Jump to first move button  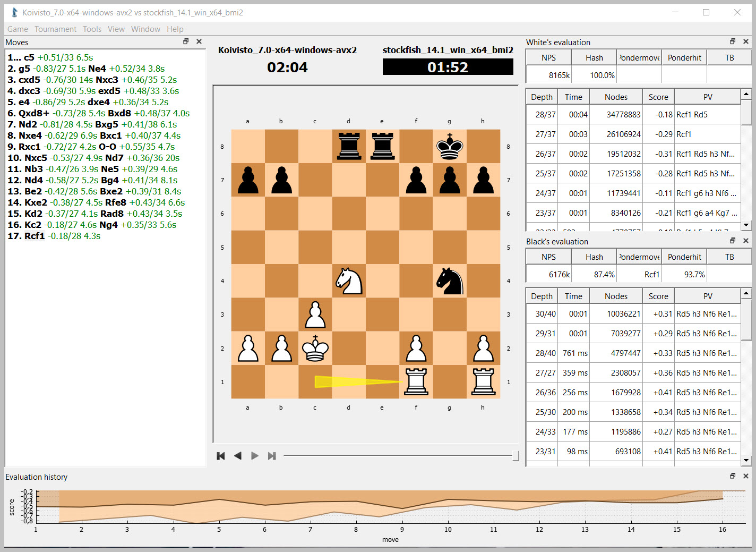(x=221, y=456)
